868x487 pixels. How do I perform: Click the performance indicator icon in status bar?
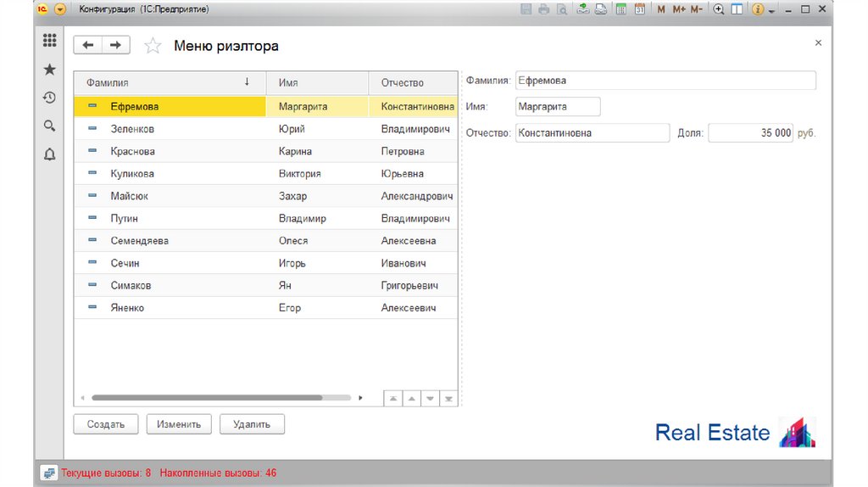pyautogui.click(x=48, y=473)
